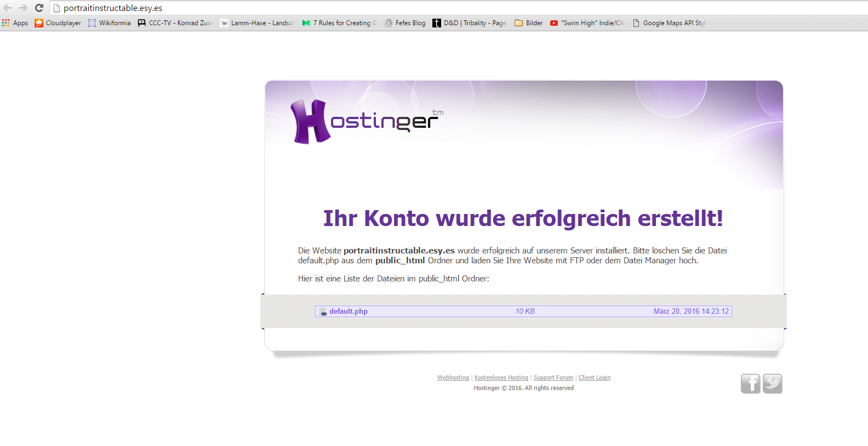Viewport: 868px width, 446px height.
Task: Click the heading Ihr Konto wurde erfolgreich erstellt
Action: coord(523,218)
